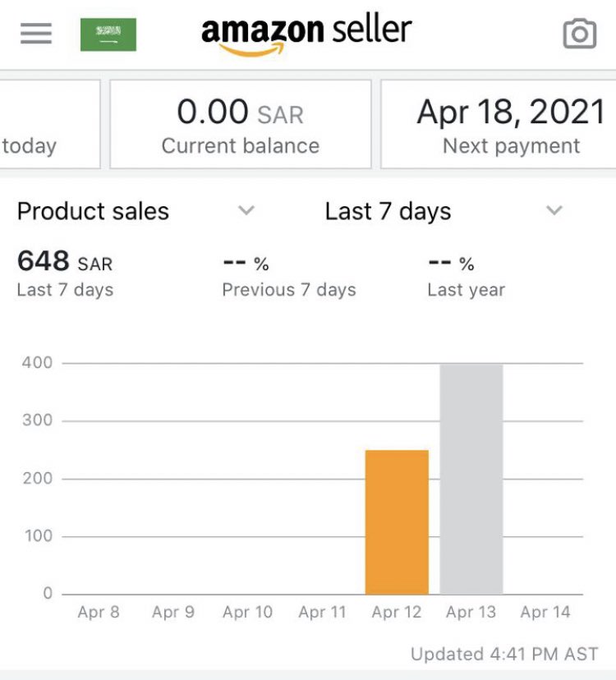Screen dimensions: 616x680
Task: Tap the Apr 18, 2021 payment date
Action: [511, 113]
